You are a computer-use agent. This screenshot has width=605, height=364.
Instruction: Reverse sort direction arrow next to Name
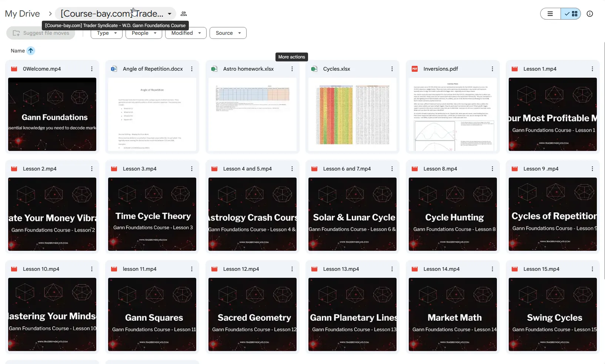tap(31, 51)
